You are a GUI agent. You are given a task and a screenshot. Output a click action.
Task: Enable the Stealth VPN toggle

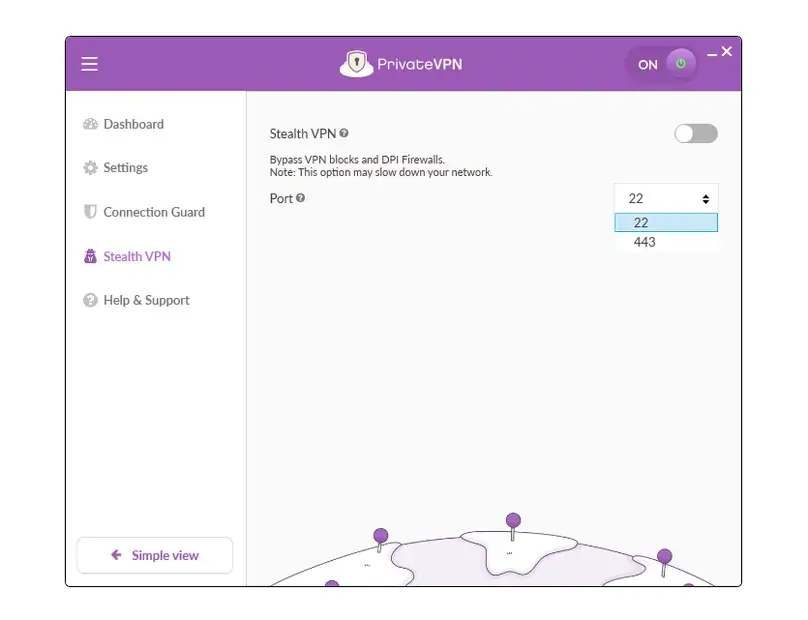[x=696, y=133]
